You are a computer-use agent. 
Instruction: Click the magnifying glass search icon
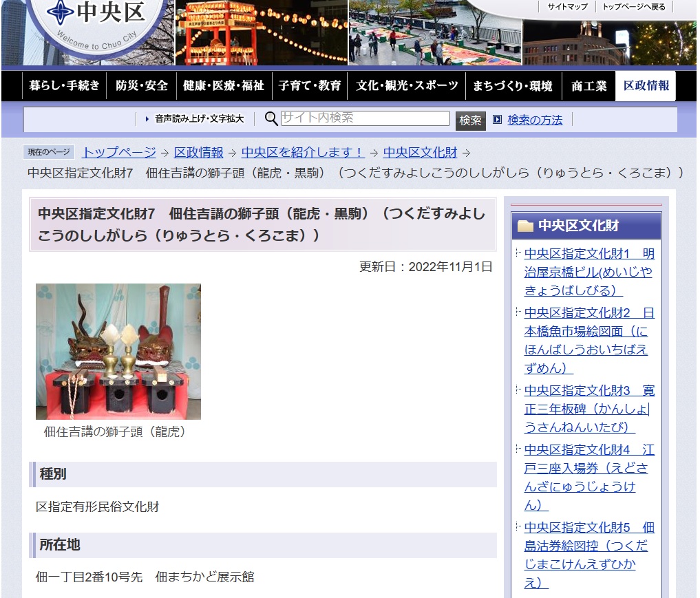[271, 119]
